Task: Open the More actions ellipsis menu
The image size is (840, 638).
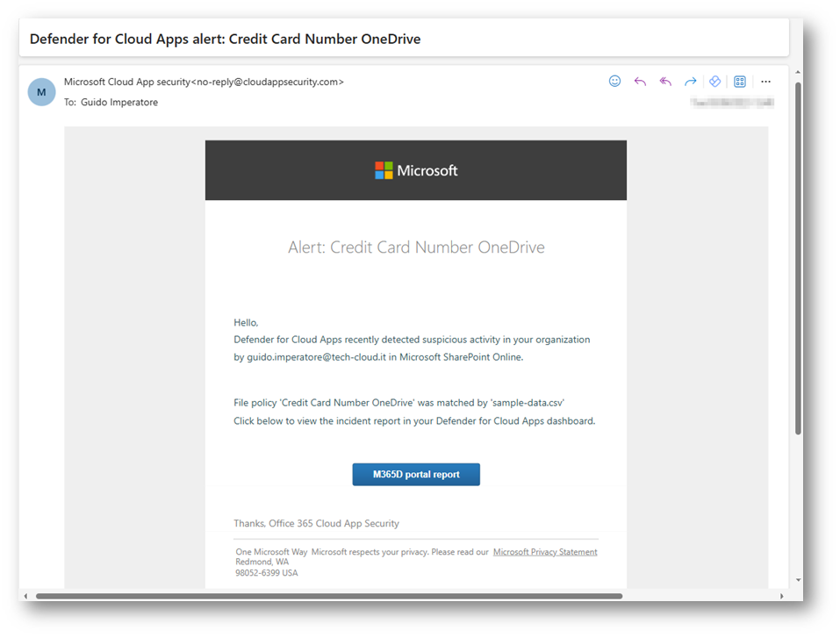Action: tap(765, 82)
